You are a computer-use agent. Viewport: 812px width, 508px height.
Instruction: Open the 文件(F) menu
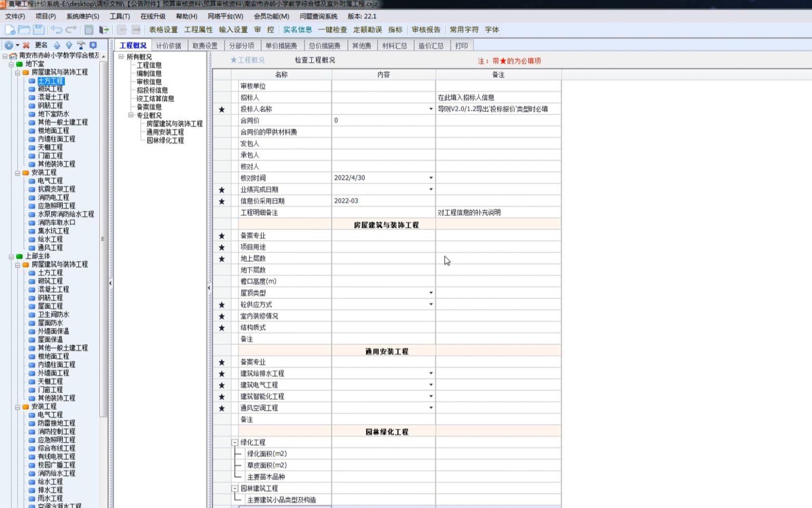coord(15,17)
